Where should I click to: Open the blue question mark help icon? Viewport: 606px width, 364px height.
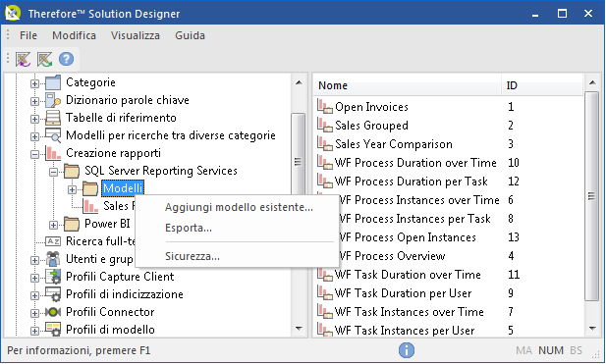pos(66,59)
